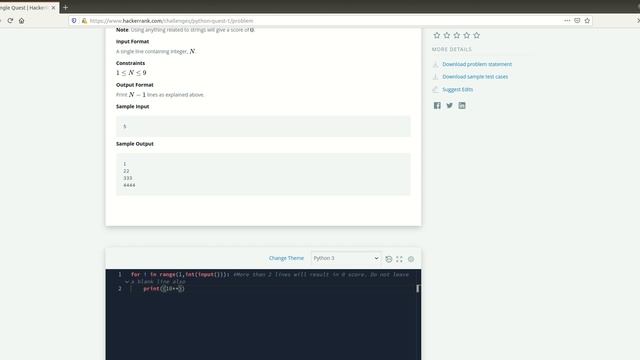Select the '4444' output line
The width and height of the screenshot is (640, 360).
tap(129, 185)
